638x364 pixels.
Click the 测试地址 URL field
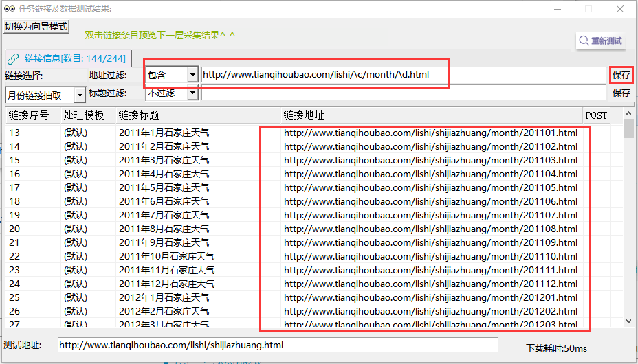(277, 345)
